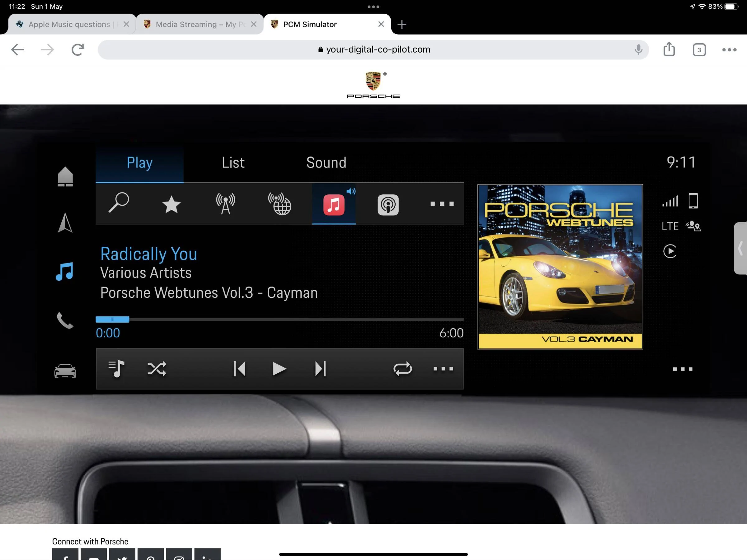Viewport: 747px width, 560px height.
Task: Click album name Porsche Webtunes Vol.3 - Cayman
Action: (x=209, y=293)
